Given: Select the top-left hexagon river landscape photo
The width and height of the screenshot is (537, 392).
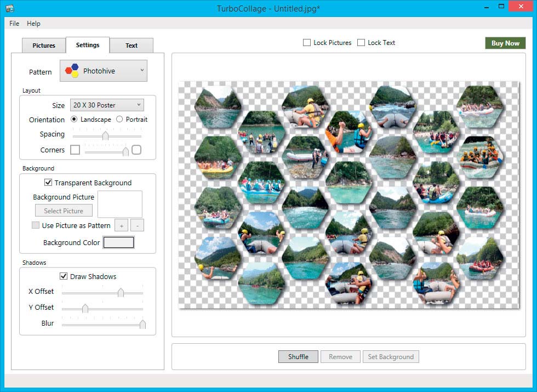Looking at the screenshot, I should click(218, 107).
